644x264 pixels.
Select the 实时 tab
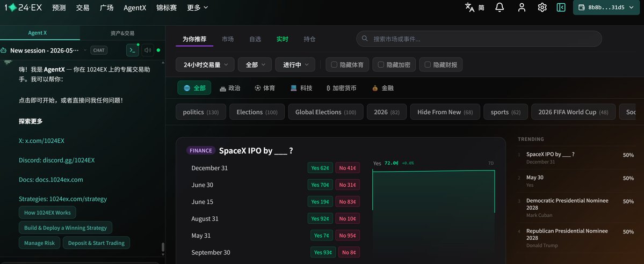(x=282, y=39)
